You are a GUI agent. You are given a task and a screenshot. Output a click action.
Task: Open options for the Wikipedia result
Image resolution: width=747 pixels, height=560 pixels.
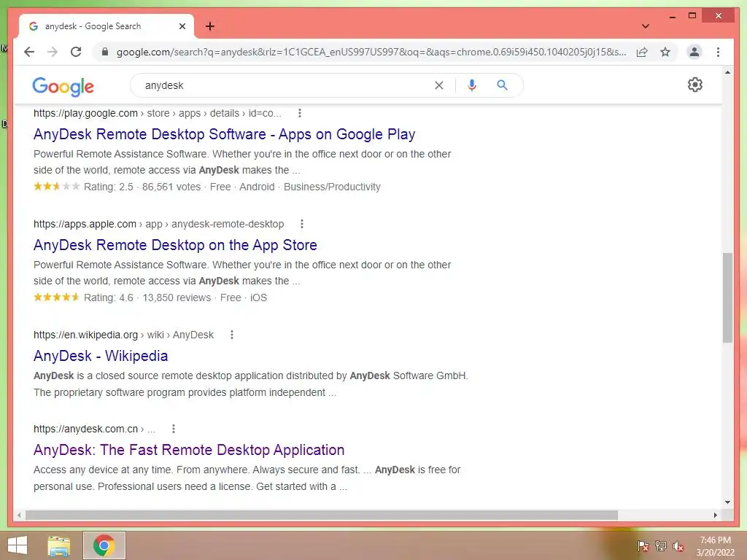tap(231, 335)
